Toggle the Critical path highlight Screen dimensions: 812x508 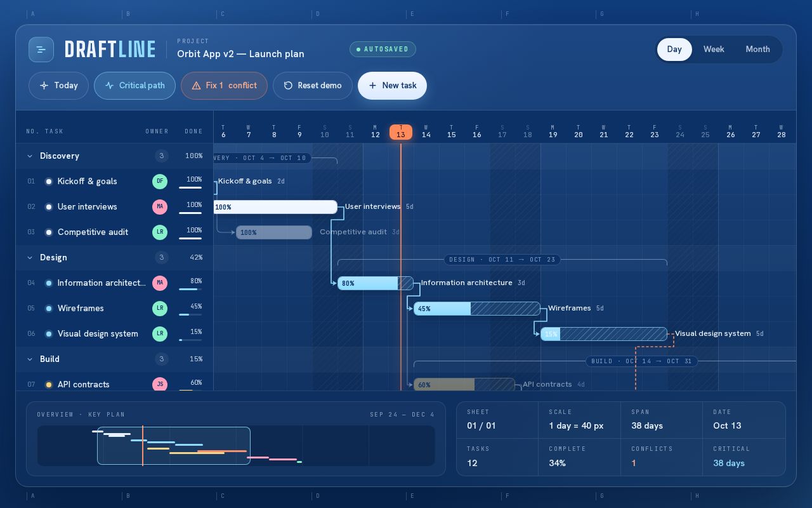tap(134, 86)
